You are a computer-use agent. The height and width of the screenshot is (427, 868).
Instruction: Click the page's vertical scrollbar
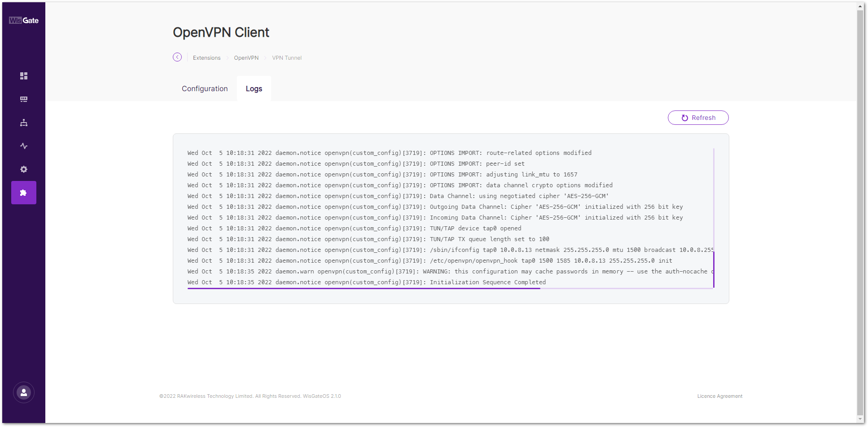point(860,211)
